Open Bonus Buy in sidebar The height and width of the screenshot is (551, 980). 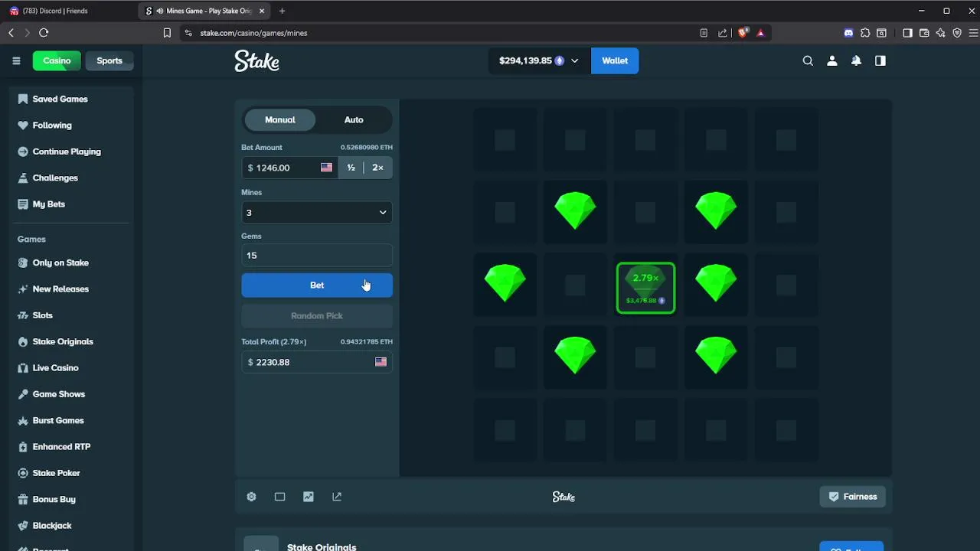coord(54,500)
